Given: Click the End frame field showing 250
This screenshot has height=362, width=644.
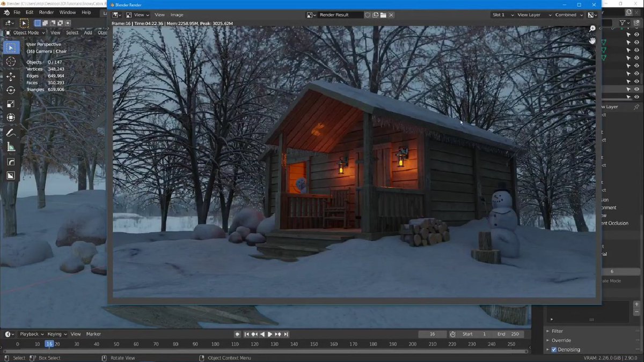Looking at the screenshot, I should tap(508, 334).
